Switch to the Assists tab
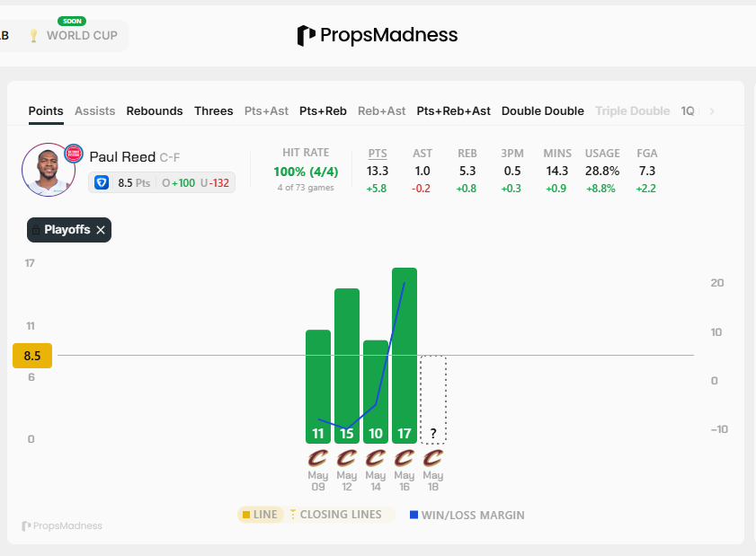Viewport: 756px width, 556px height. click(x=95, y=110)
